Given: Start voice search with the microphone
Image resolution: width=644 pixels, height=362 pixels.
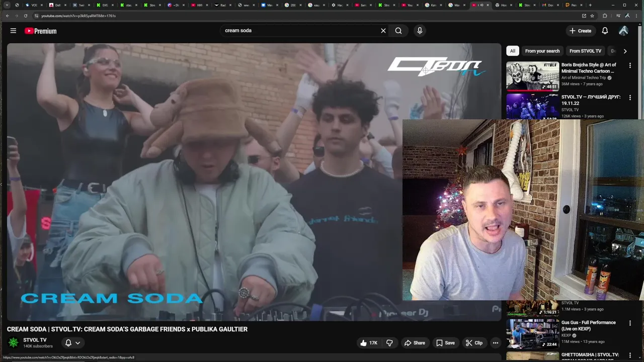Looking at the screenshot, I should tap(420, 31).
